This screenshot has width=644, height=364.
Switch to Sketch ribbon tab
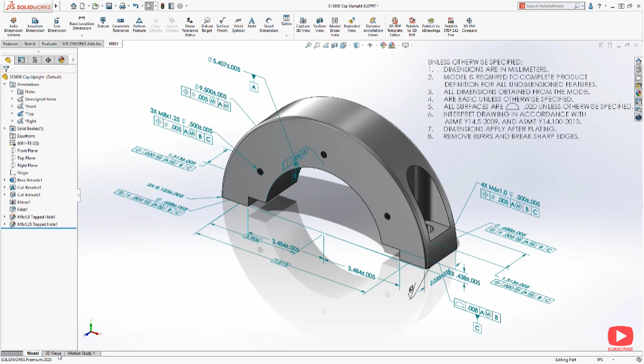(30, 43)
